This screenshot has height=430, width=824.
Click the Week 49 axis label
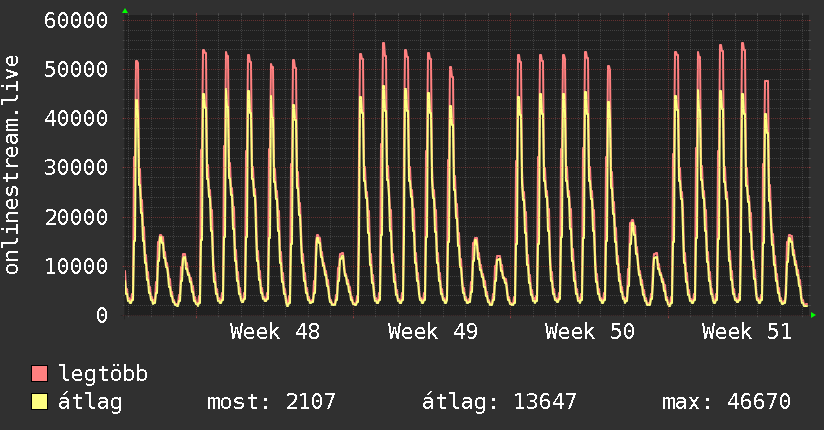click(x=432, y=332)
